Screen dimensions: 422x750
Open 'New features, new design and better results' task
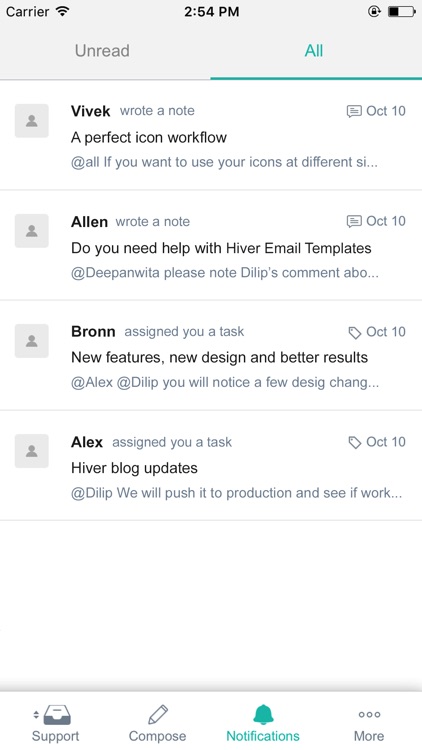pos(219,357)
